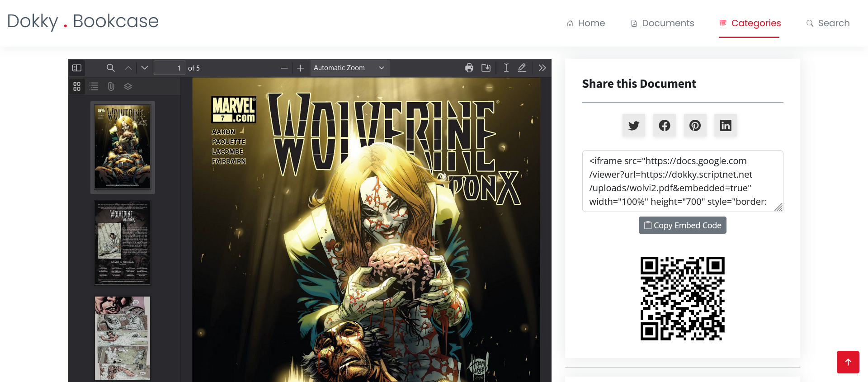Share the document on Twitter
The image size is (868, 382).
(x=634, y=125)
